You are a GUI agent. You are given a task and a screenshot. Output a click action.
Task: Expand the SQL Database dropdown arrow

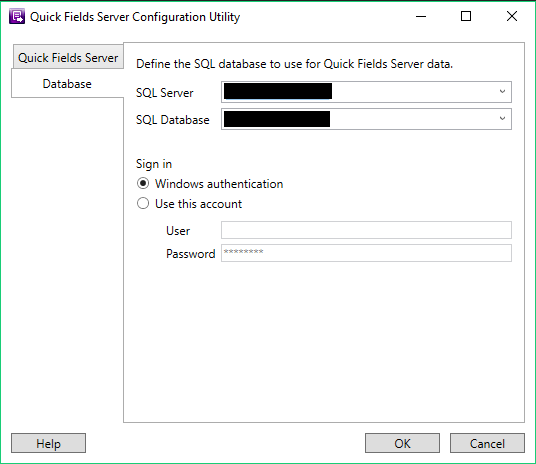click(502, 119)
